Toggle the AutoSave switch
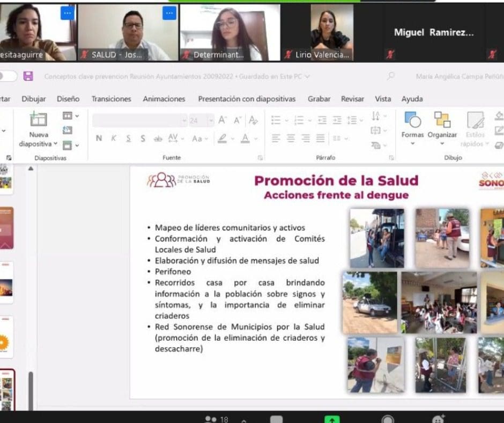Image resolution: width=504 pixels, height=423 pixels. click(7, 76)
